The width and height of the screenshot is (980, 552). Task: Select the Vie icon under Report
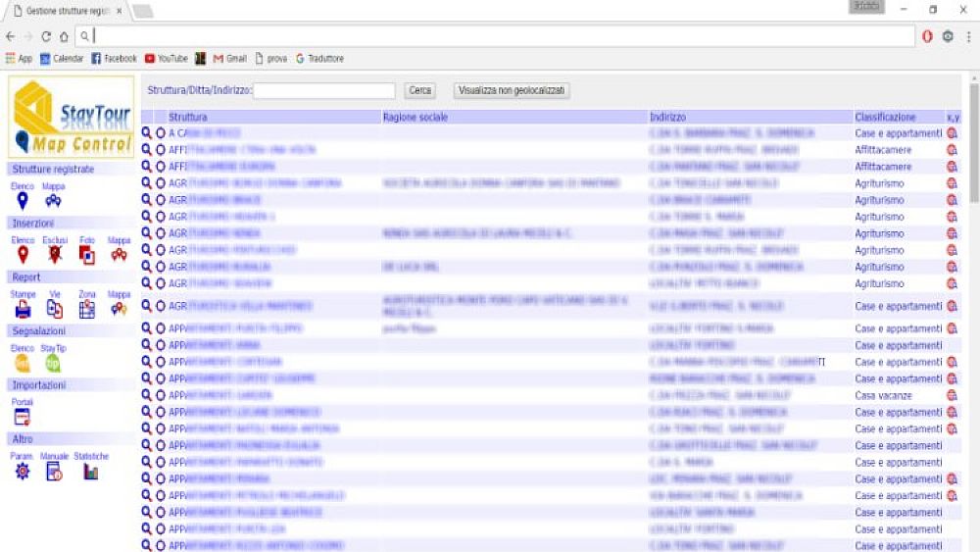click(55, 309)
